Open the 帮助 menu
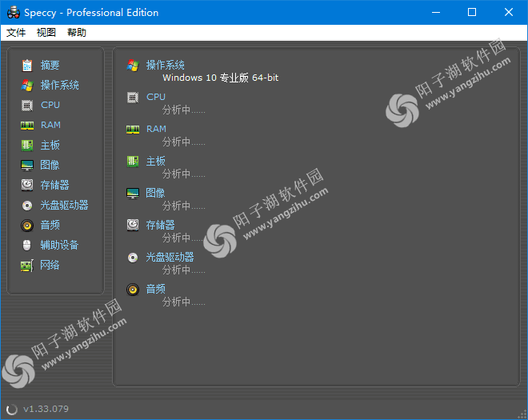Image resolution: width=528 pixels, height=420 pixels. click(x=77, y=33)
